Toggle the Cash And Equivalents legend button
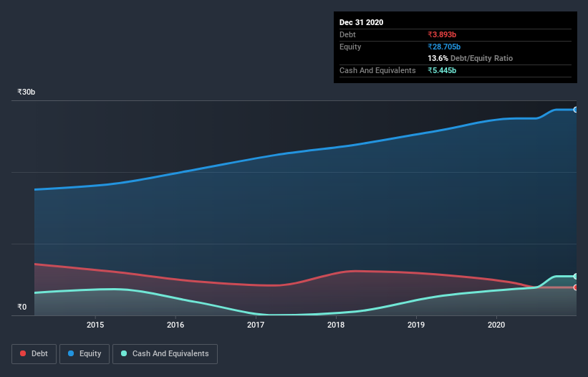 click(x=165, y=354)
